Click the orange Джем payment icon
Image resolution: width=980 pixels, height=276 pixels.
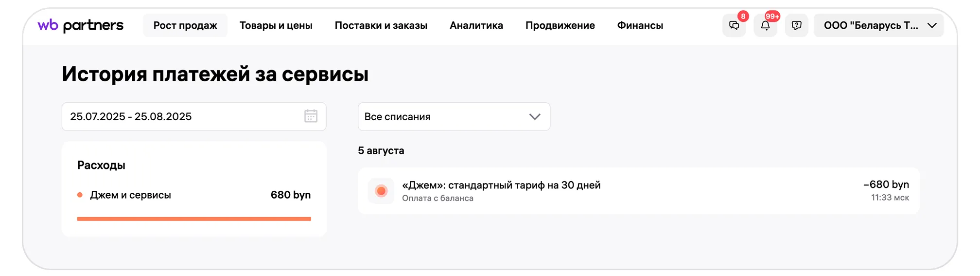[x=381, y=191]
